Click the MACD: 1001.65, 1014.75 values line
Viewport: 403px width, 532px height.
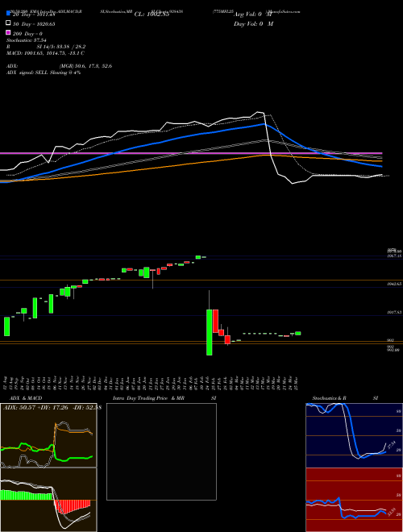click(45, 53)
